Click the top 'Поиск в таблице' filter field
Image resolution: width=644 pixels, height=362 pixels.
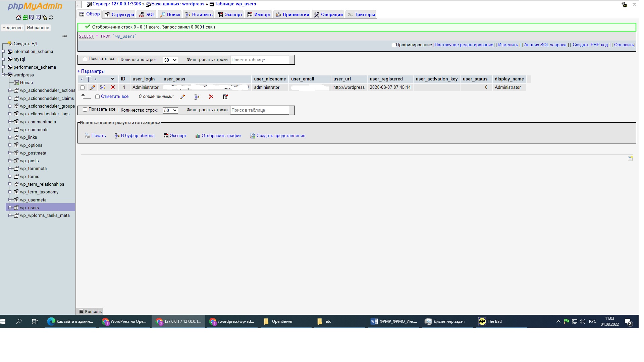click(x=259, y=60)
